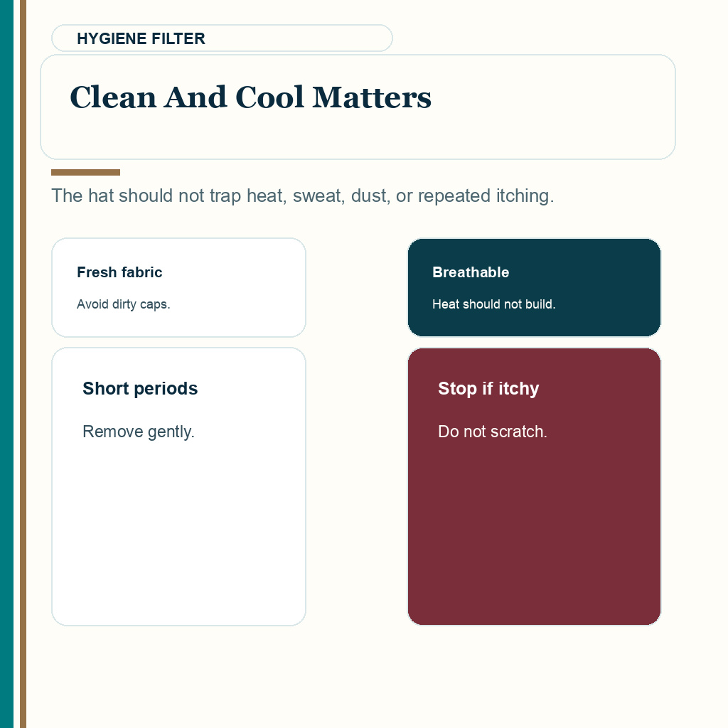Click the brown vertical stripe beside the teal one
Viewport: 728px width, 728px height.
[23, 364]
